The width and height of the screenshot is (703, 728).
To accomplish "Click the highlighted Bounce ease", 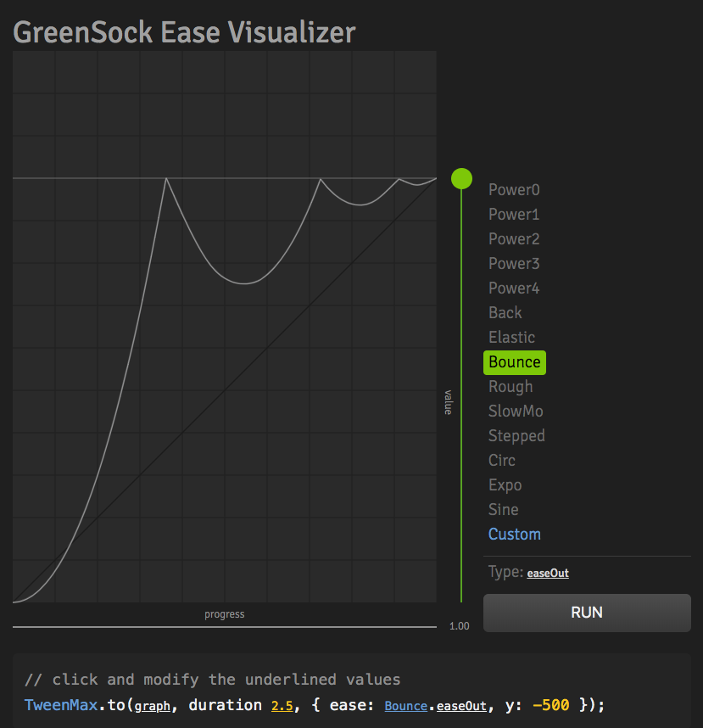I will click(x=515, y=362).
